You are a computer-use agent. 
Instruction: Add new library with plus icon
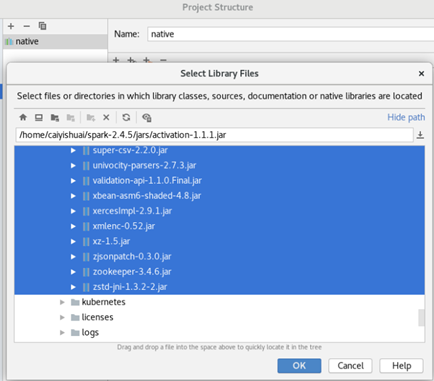[11, 26]
